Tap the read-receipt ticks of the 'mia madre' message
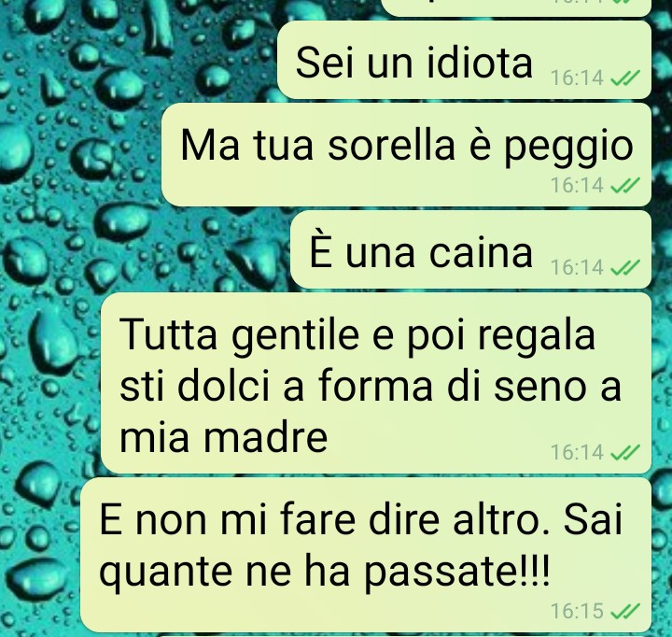This screenshot has width=672, height=637. pos(624,452)
